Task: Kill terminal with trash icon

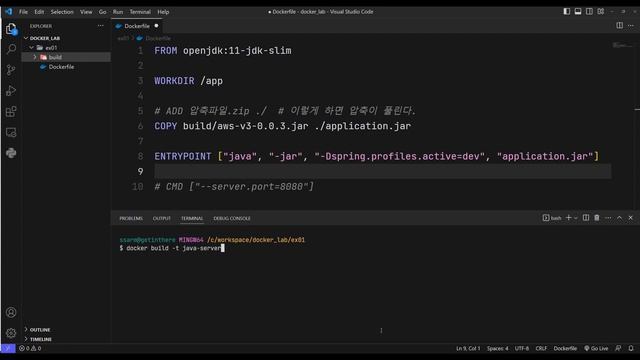Action: (x=597, y=218)
